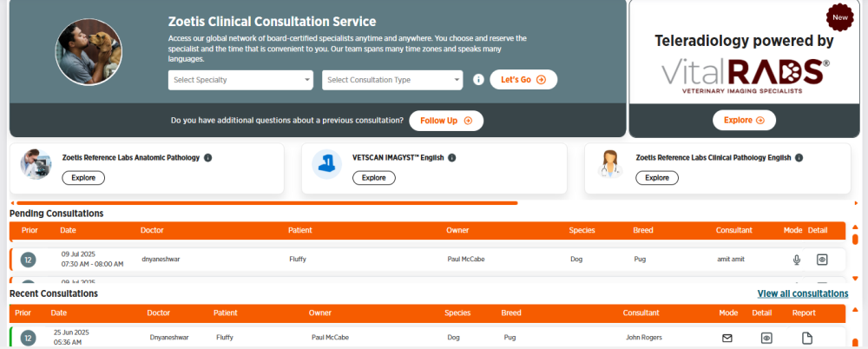Click 'John Rogers' consultant cell
This screenshot has height=349, width=868.
pyautogui.click(x=644, y=338)
